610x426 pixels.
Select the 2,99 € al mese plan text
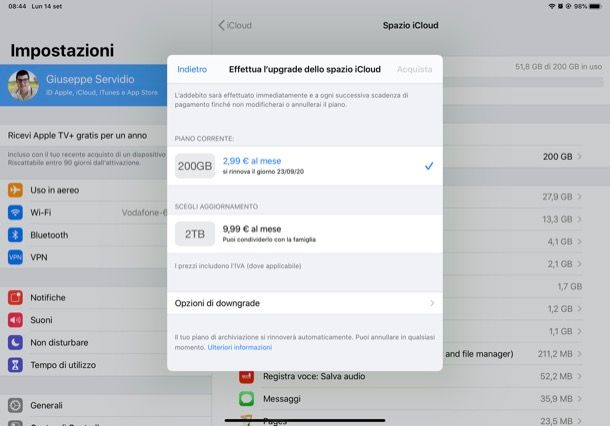(252, 161)
